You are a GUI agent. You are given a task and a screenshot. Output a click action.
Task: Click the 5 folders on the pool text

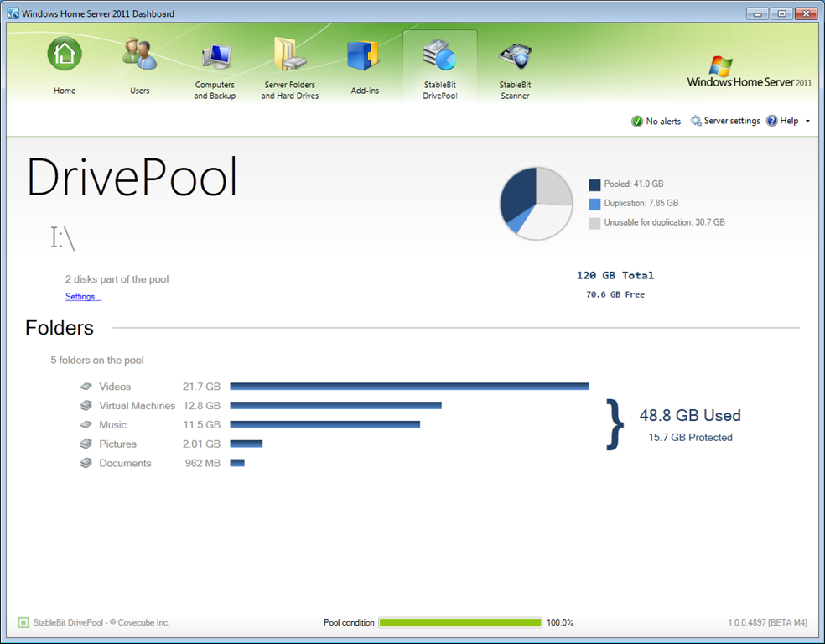point(96,361)
